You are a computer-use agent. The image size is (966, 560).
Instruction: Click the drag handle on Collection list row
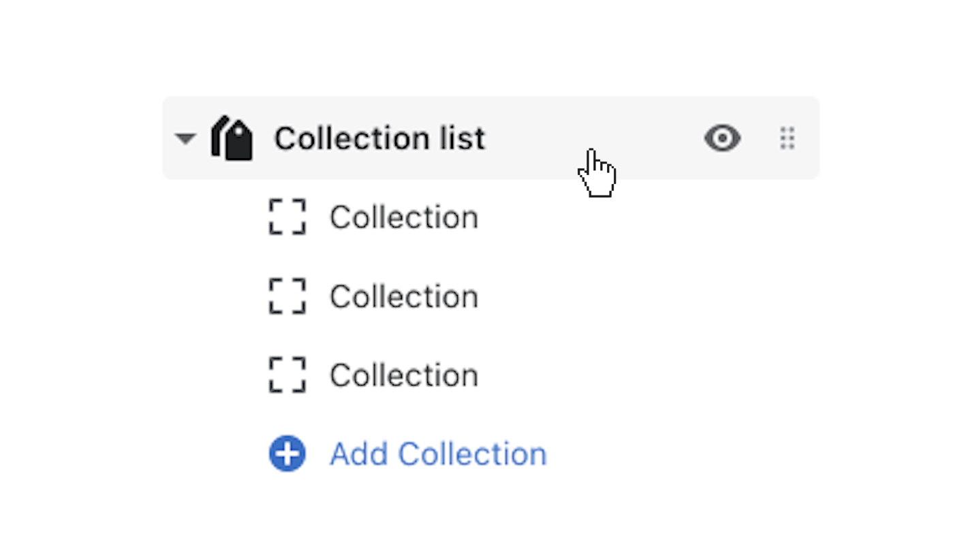tap(787, 138)
